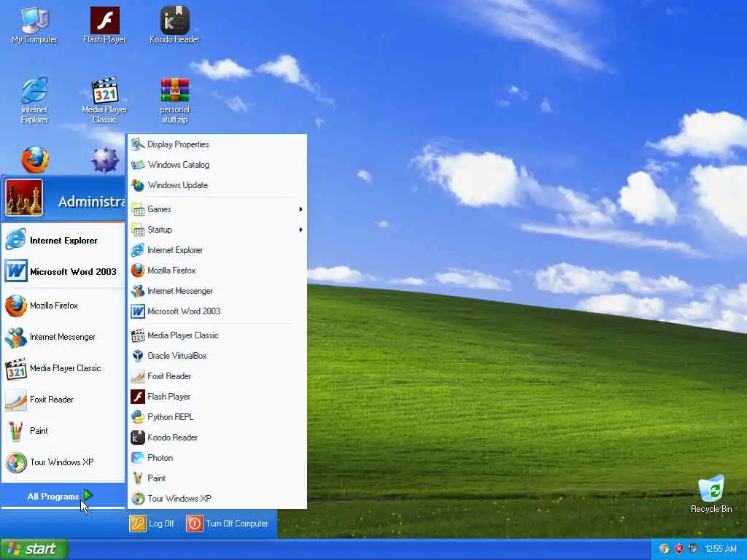Viewport: 747px width, 560px height.
Task: Open Internet Explorer desktop icon
Action: [x=34, y=101]
